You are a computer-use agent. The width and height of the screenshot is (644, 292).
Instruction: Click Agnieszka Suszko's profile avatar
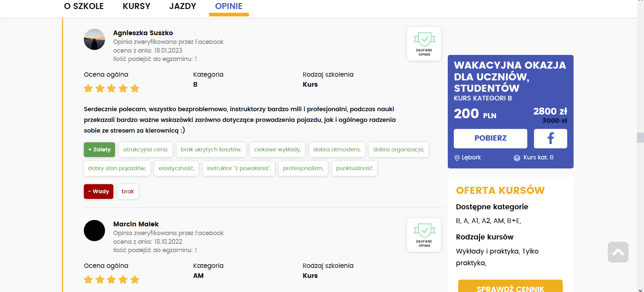point(94,40)
